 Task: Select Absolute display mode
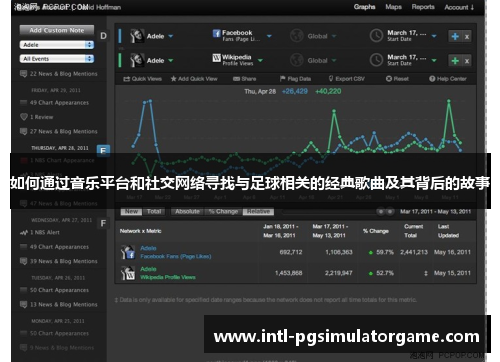point(187,211)
